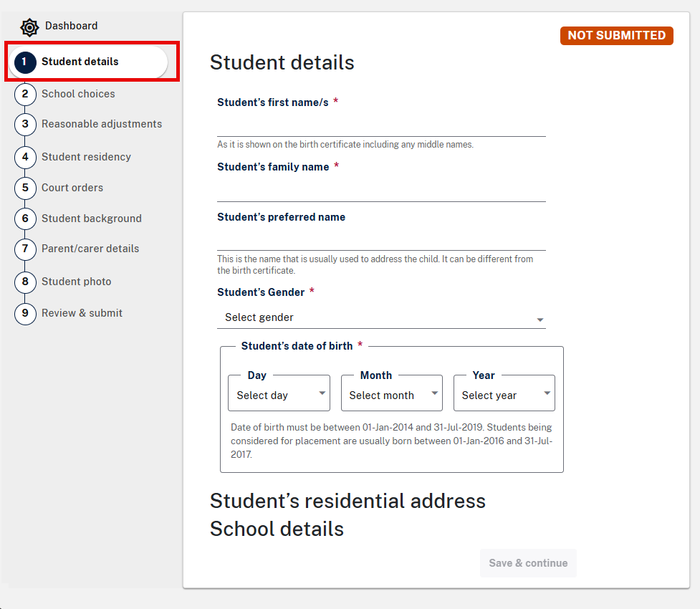Click the NOT SUBMITTED status badge
This screenshot has width=700, height=609.
coord(616,36)
